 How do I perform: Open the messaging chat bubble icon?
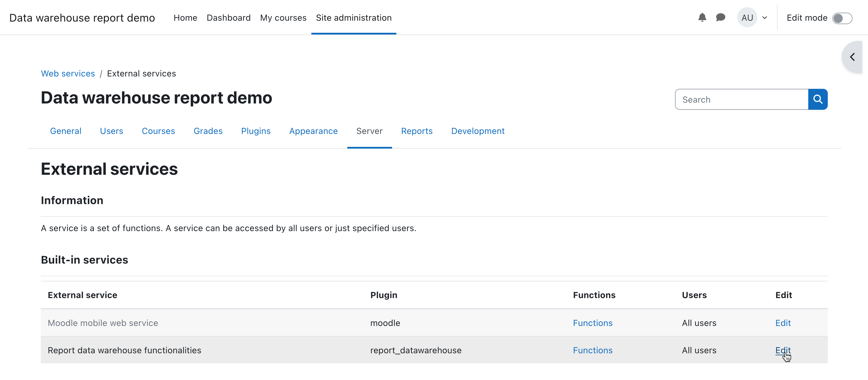pos(720,18)
